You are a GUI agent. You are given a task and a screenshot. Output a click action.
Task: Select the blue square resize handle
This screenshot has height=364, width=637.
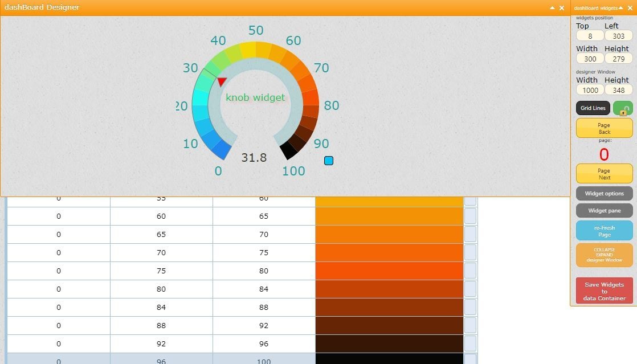[329, 161]
